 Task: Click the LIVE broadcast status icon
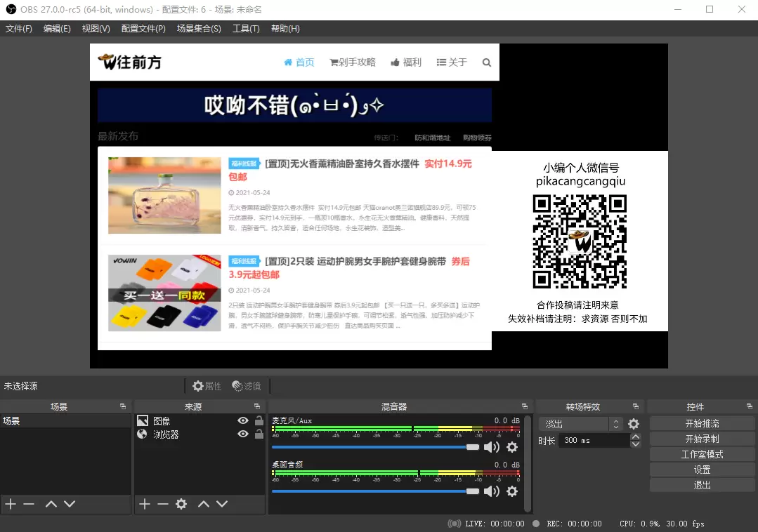click(454, 524)
